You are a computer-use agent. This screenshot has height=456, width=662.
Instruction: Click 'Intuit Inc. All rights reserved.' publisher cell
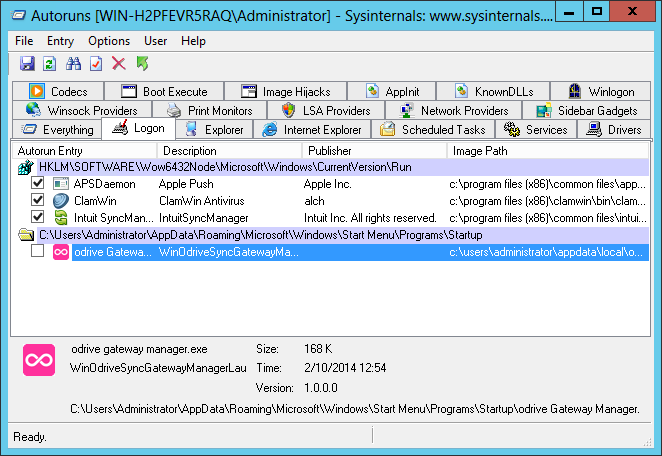[x=370, y=218]
